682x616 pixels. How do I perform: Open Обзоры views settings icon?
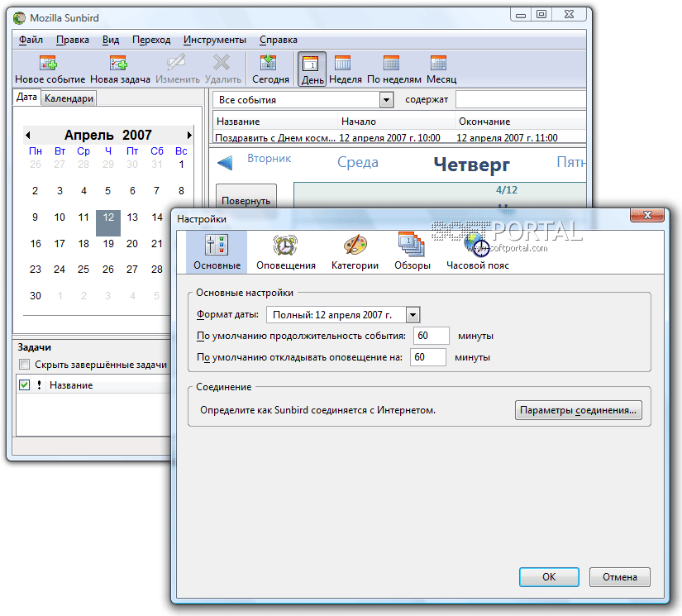point(412,244)
